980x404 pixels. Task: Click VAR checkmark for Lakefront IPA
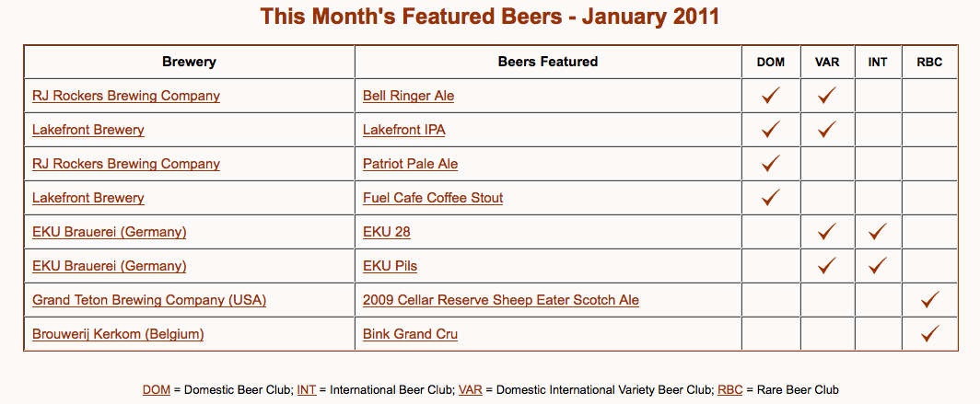pyautogui.click(x=826, y=130)
